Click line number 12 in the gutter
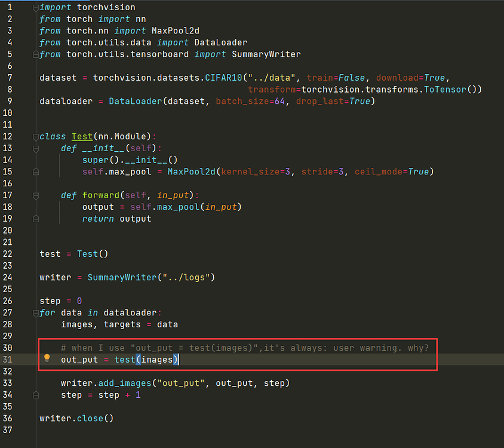The height and width of the screenshot is (448, 504). (7, 136)
